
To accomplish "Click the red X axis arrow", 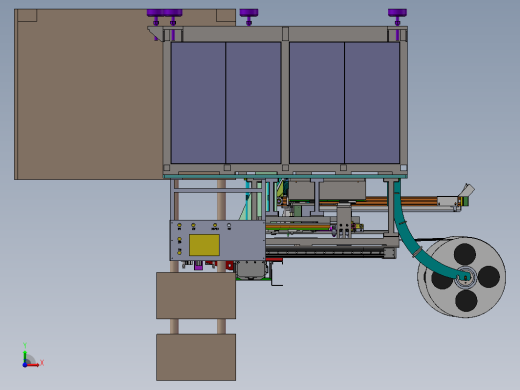I will pyautogui.click(x=33, y=365).
